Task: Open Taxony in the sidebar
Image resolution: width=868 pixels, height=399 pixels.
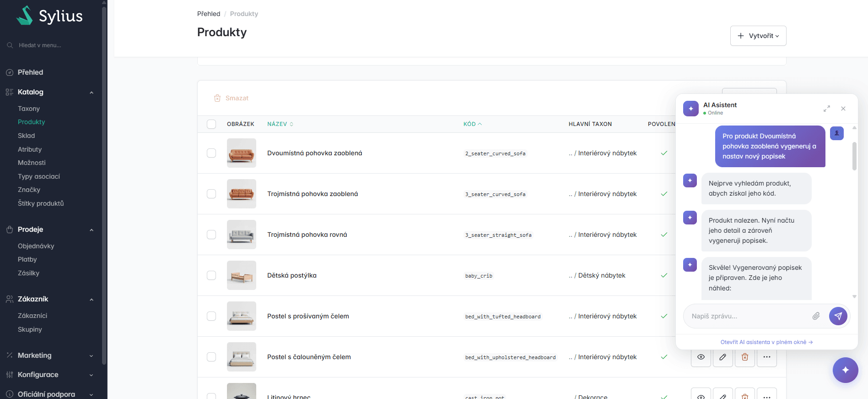Action: 29,109
